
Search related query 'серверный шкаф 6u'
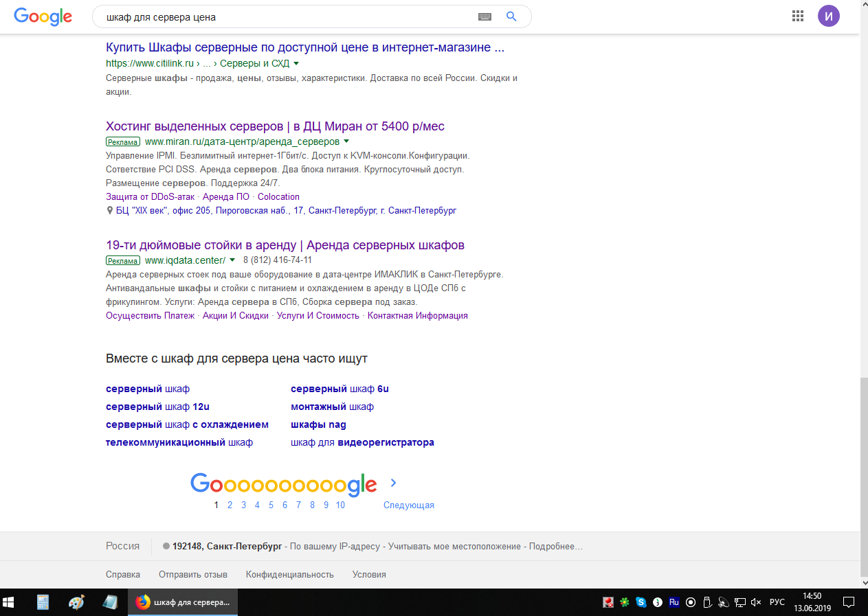coord(340,389)
